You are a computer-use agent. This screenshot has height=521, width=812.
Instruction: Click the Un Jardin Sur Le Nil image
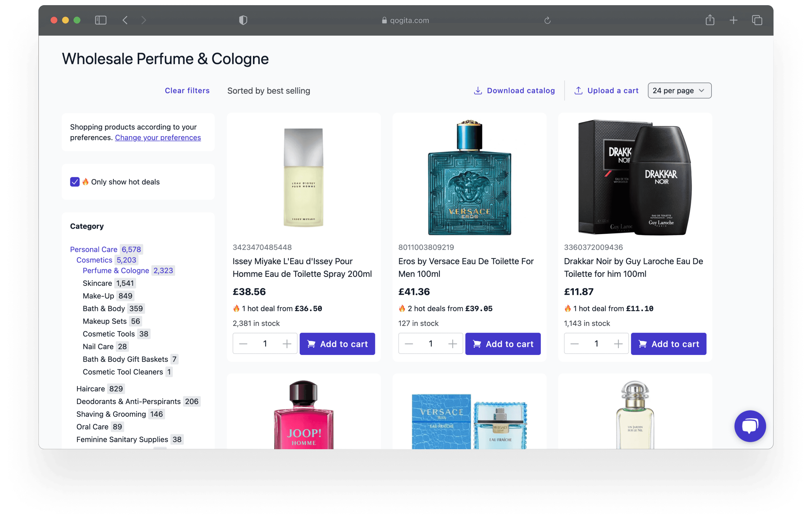pyautogui.click(x=635, y=415)
